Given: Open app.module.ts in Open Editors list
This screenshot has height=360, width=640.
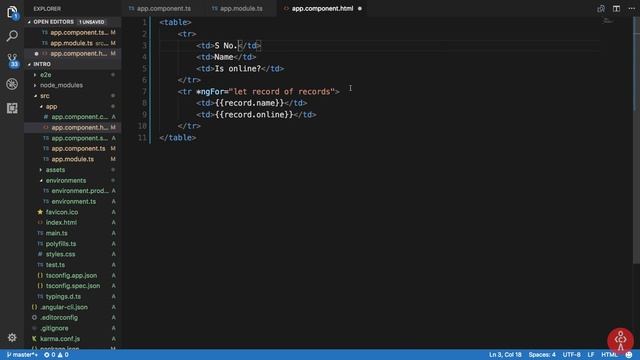Looking at the screenshot, I should pos(73,43).
